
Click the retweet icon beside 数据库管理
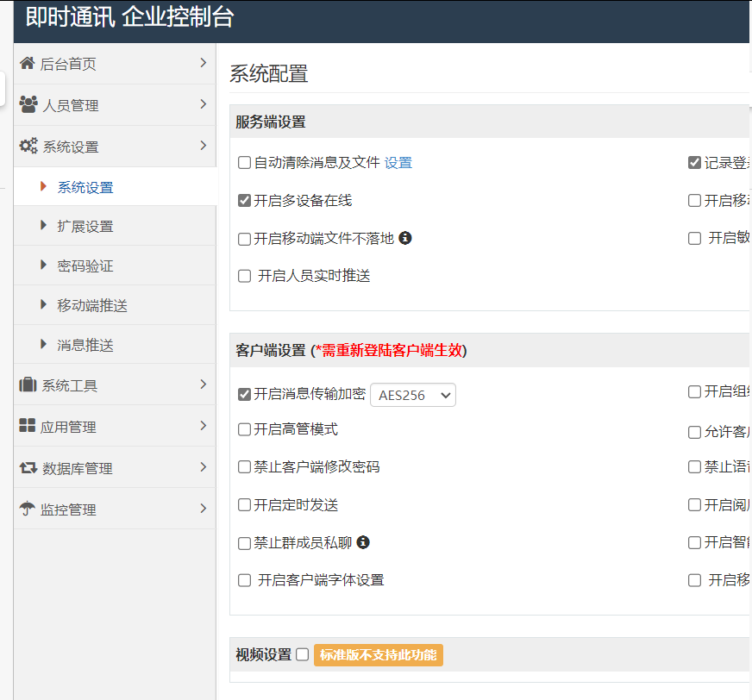tap(28, 467)
